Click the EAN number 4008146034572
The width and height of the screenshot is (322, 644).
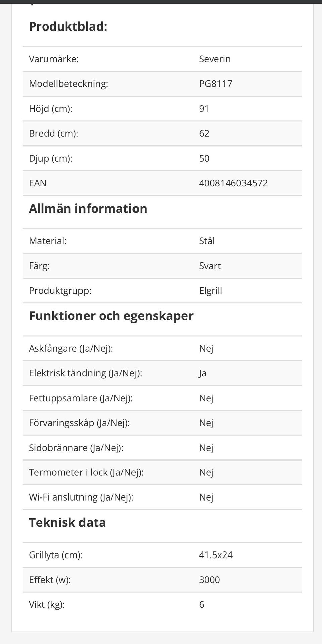coord(233,183)
